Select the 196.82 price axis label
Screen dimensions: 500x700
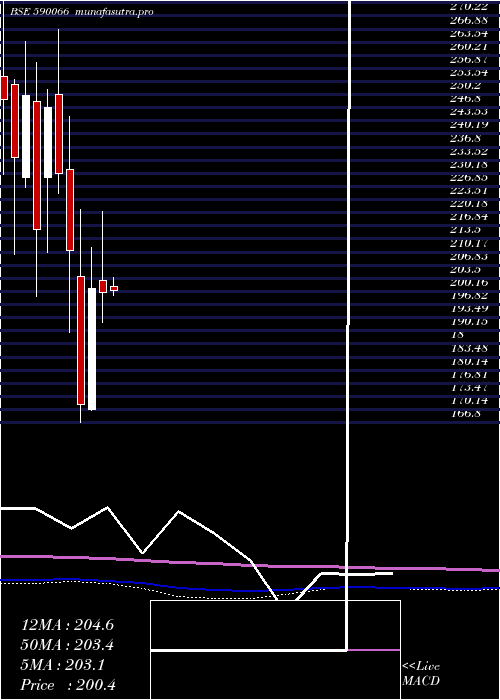point(469,295)
